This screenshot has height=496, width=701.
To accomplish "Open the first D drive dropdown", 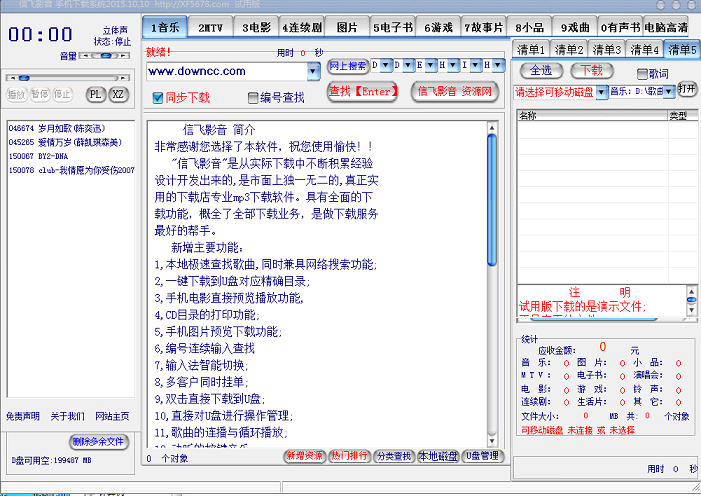I will tap(385, 65).
